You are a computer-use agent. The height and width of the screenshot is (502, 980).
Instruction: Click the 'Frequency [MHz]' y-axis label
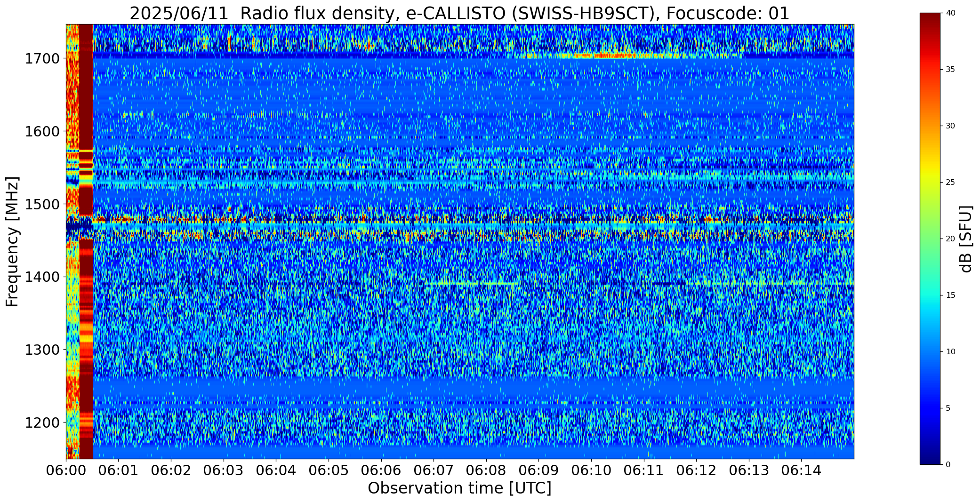12,242
